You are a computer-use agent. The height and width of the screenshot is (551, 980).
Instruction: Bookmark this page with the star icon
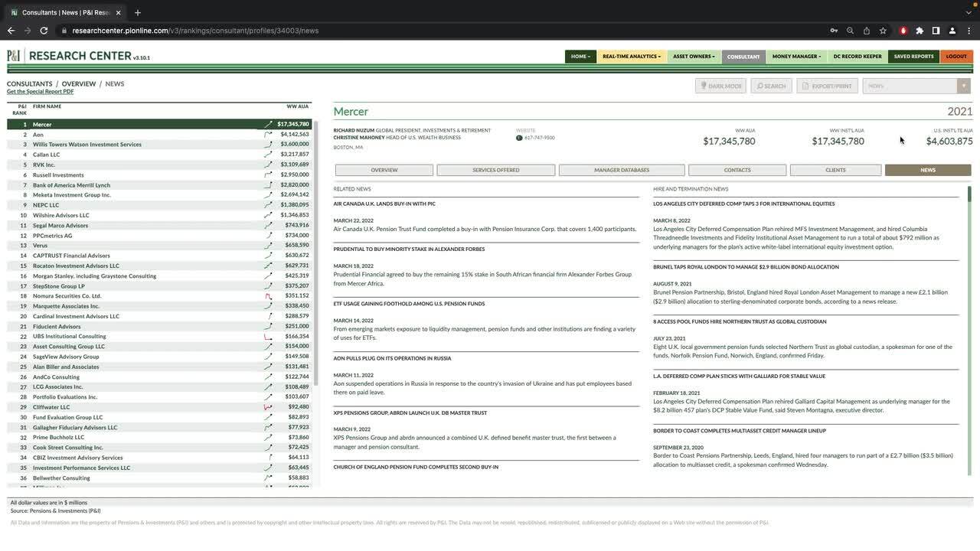click(x=883, y=31)
